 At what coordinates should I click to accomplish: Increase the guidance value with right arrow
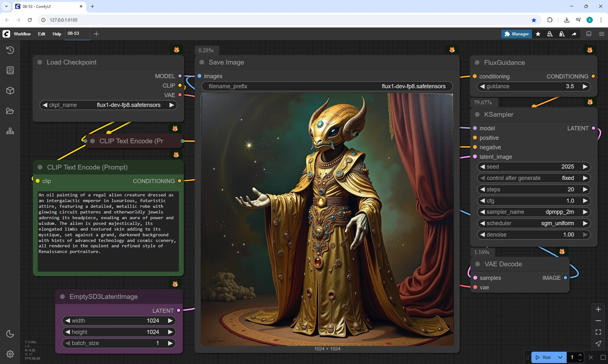coord(585,86)
